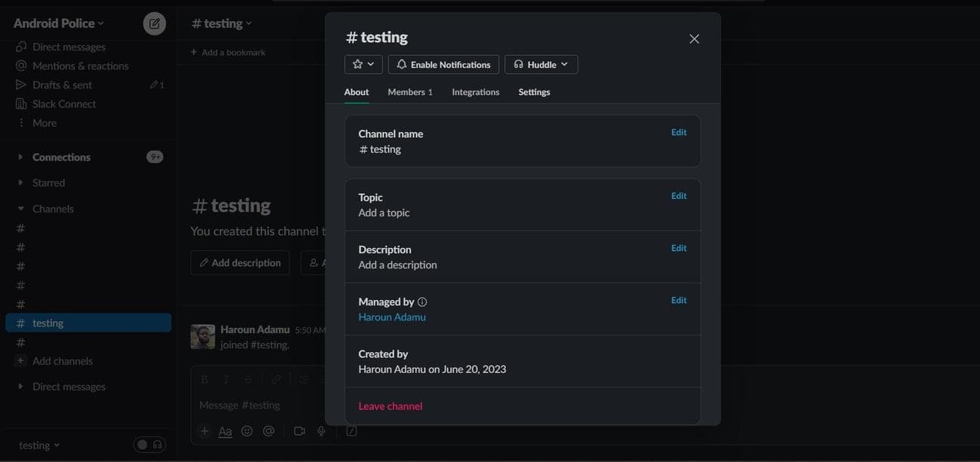This screenshot has height=462, width=980.
Task: Click the mention @ icon in composer
Action: [268, 431]
